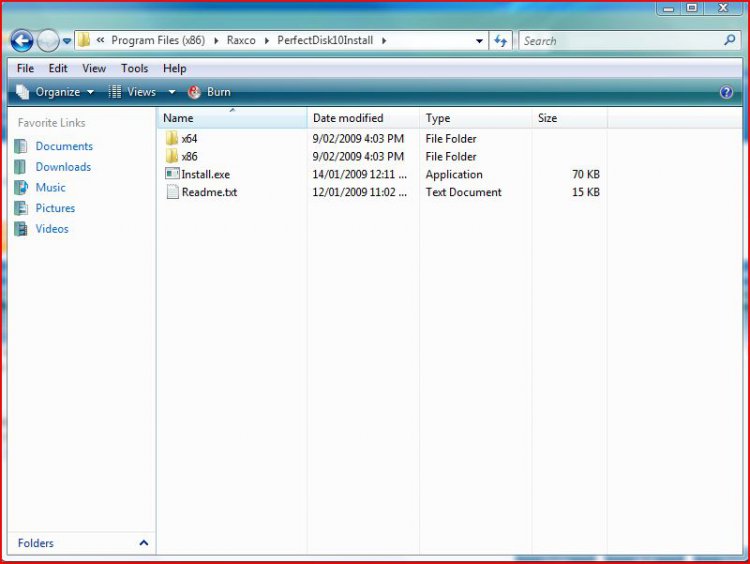Open the Tools menu
The width and height of the screenshot is (750, 564).
pos(134,68)
